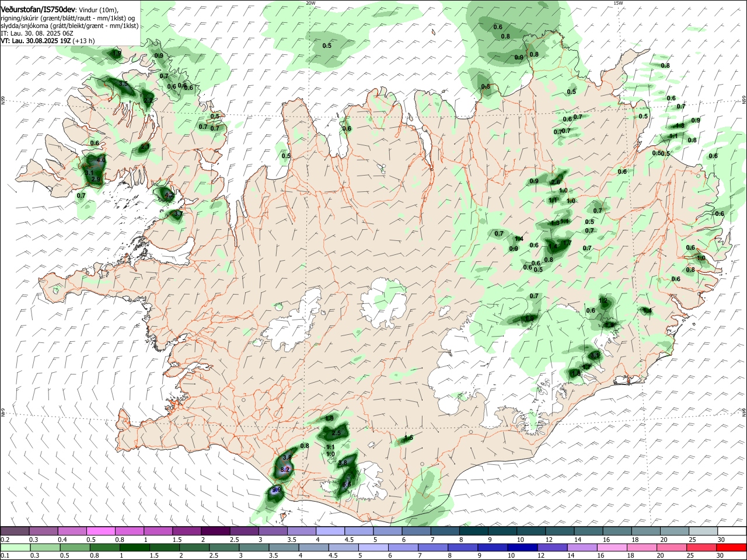747x560 pixels.
Task: Click the 64N latitude label on the right edge
Action: (744, 412)
